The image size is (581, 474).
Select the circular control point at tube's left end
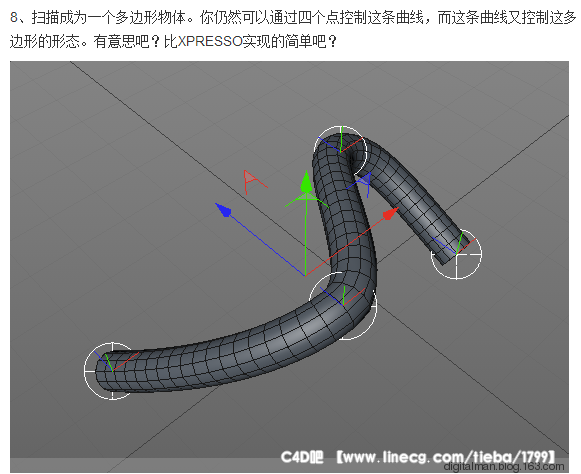click(x=112, y=371)
